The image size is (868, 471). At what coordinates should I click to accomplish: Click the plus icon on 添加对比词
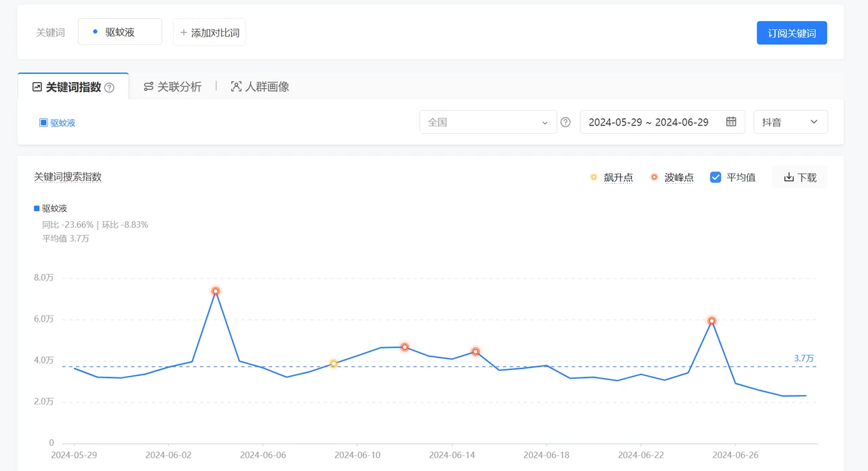(x=183, y=31)
